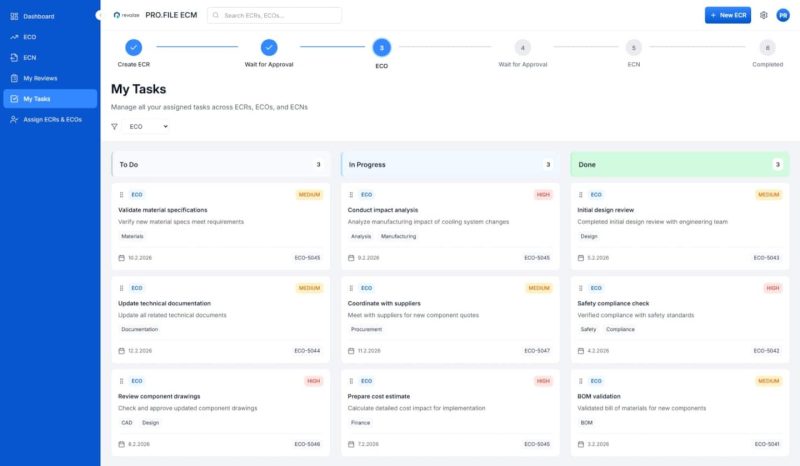The height and width of the screenshot is (466, 800).
Task: Click calendar icon on Review component drawings card
Action: pos(121,444)
